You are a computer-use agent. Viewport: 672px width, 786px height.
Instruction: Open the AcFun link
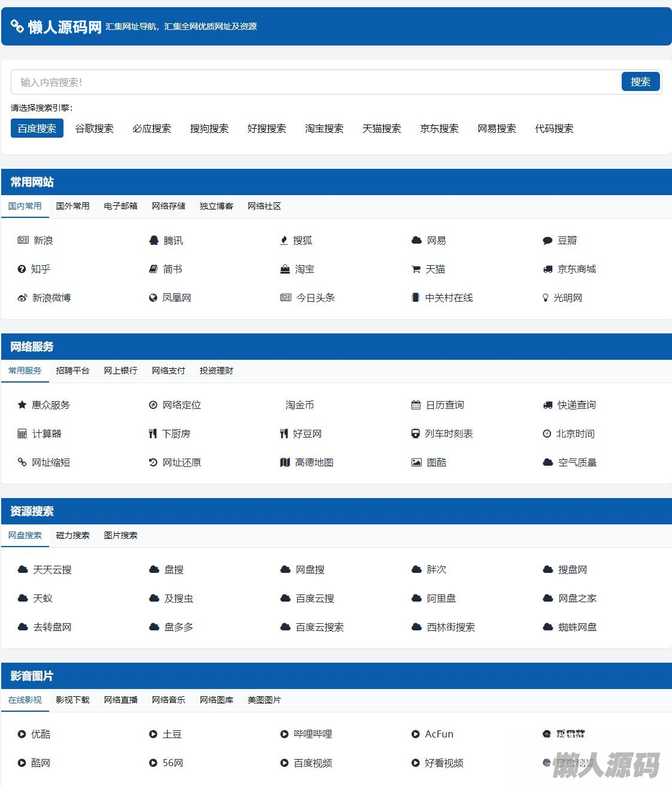tap(439, 735)
